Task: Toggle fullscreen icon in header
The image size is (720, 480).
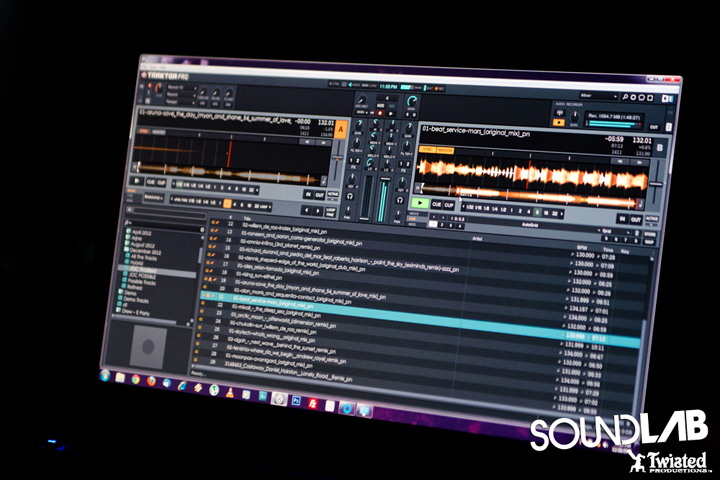Action: point(650,98)
